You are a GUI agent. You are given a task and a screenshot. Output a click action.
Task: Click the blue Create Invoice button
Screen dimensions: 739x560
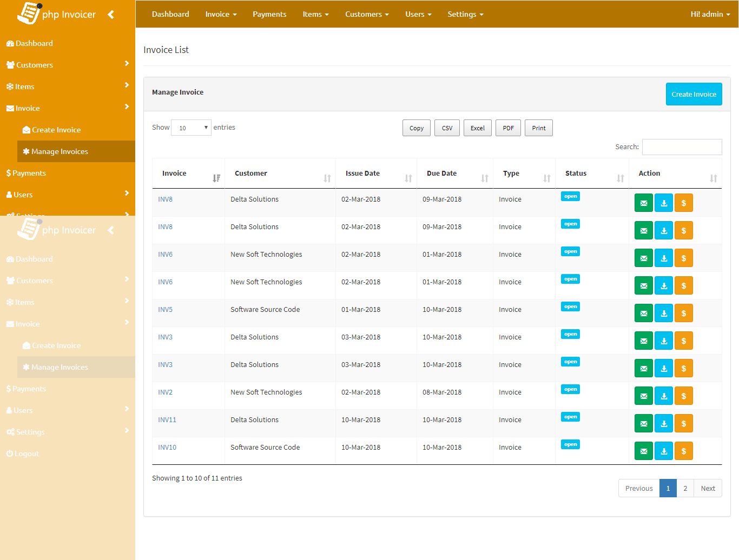tap(694, 94)
